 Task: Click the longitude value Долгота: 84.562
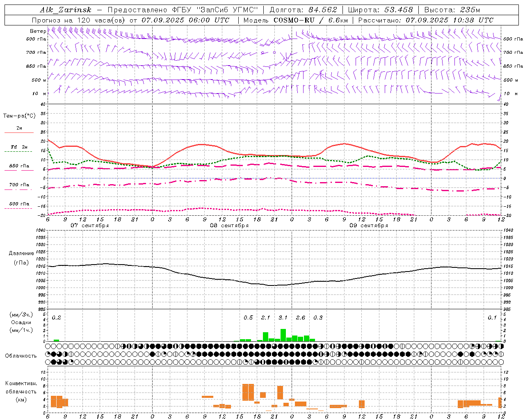303,10
